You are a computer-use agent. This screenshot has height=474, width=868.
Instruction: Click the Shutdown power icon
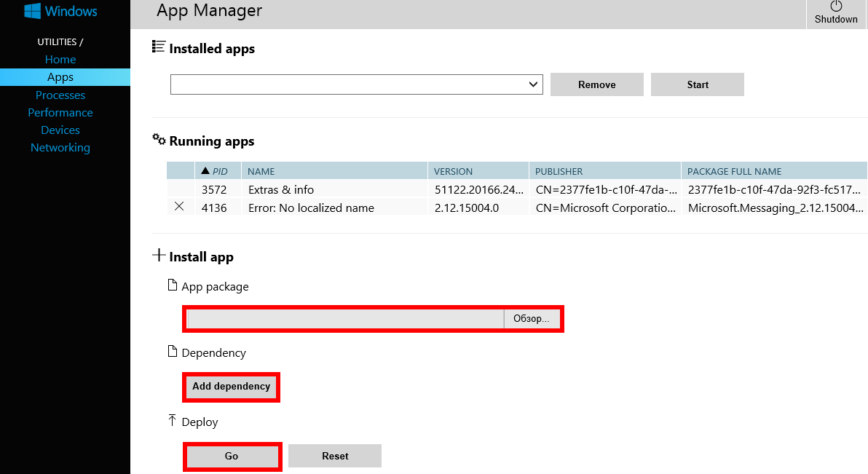coord(836,6)
